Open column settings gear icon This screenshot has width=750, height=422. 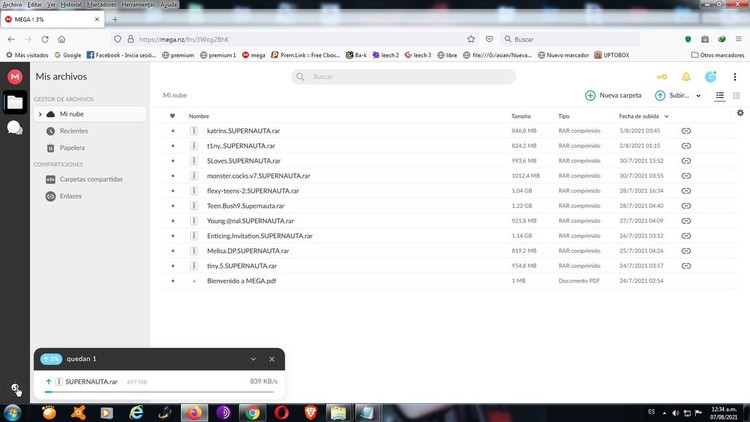(740, 113)
